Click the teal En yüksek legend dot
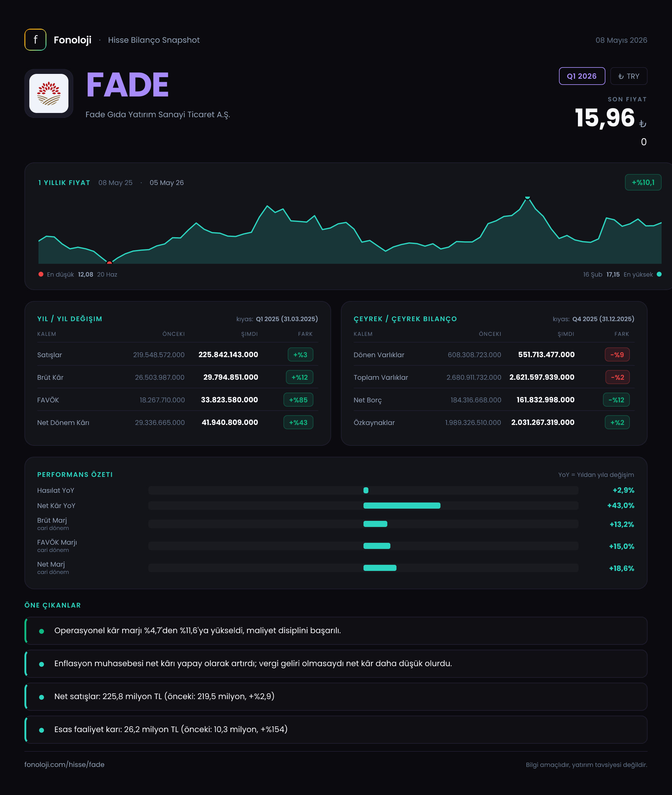 point(659,274)
